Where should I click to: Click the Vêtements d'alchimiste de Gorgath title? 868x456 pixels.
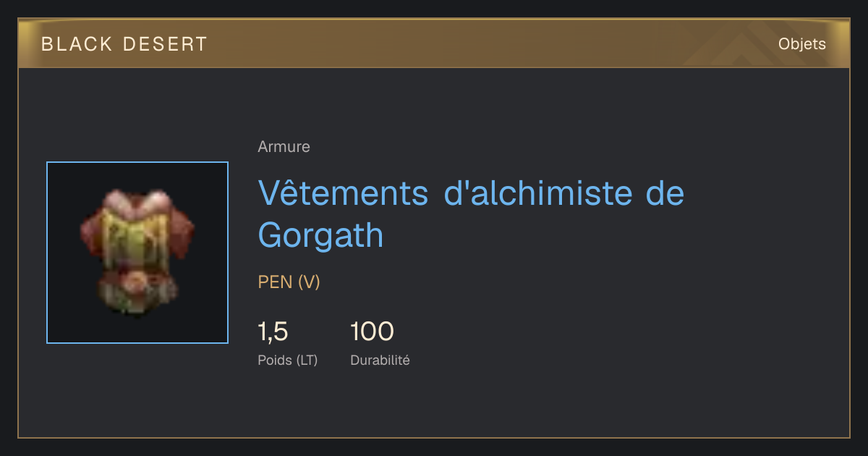(x=471, y=214)
